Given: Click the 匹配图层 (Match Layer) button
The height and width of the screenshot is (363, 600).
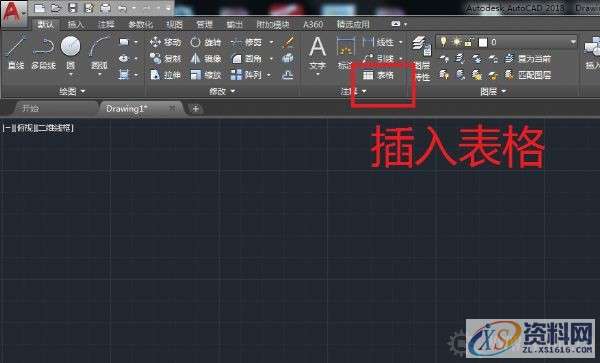Looking at the screenshot, I should 528,75.
